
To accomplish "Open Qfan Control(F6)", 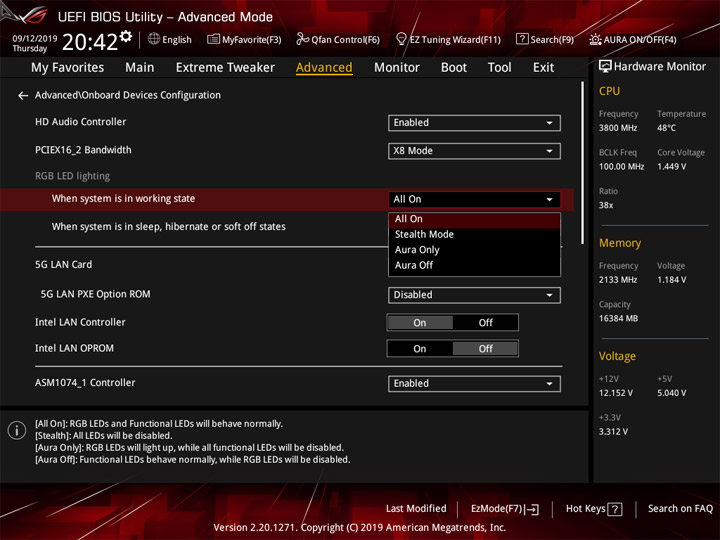I will coord(338,39).
